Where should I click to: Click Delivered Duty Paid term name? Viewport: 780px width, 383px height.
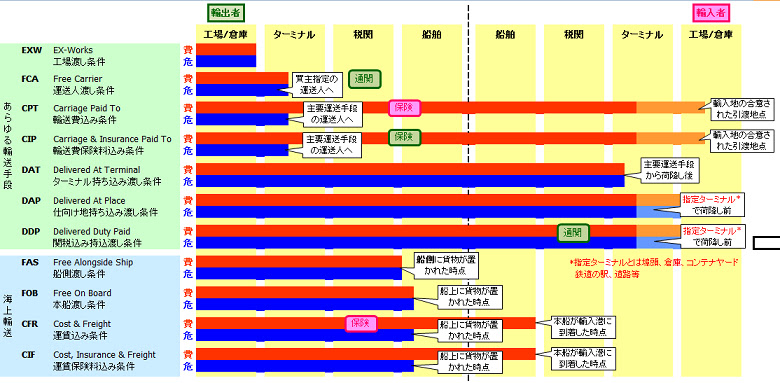point(92,231)
